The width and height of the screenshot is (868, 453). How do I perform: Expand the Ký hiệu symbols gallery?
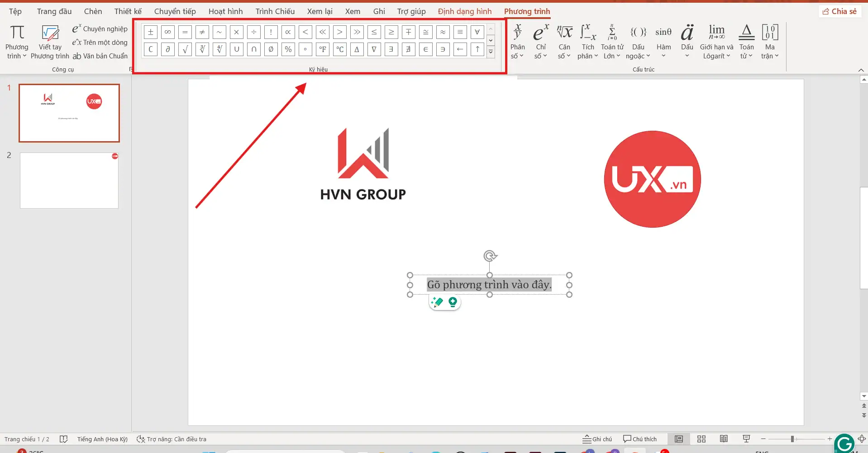click(x=491, y=52)
